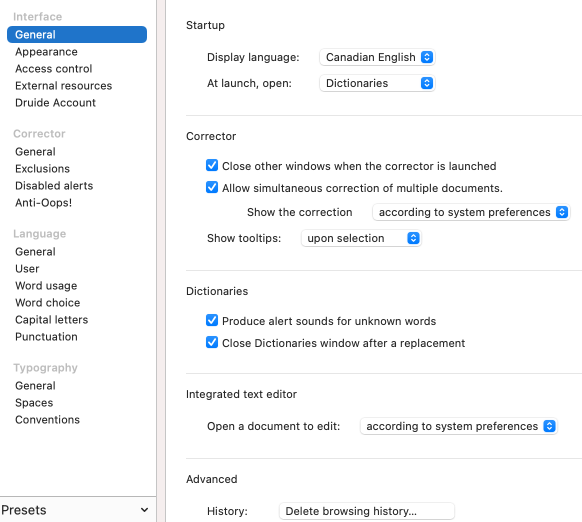Go to Druide Account settings
The image size is (582, 522).
coord(55,102)
